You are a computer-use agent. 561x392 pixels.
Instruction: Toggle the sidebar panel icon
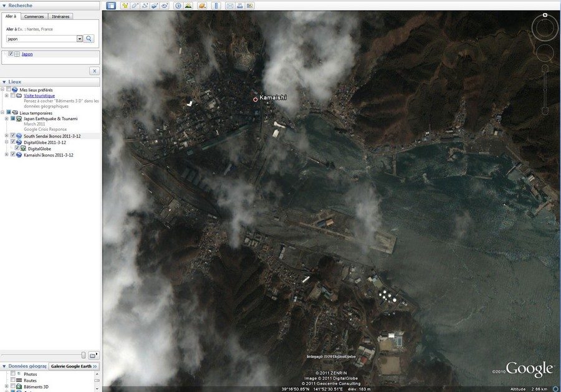tap(111, 6)
